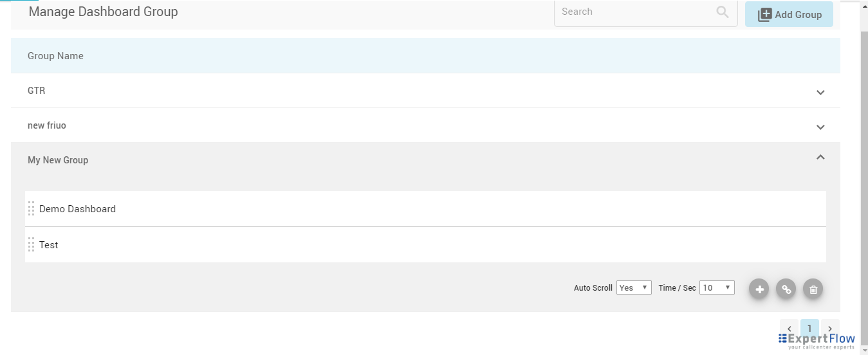This screenshot has height=355, width=868.
Task: Collapse the My New Group section
Action: [820, 158]
